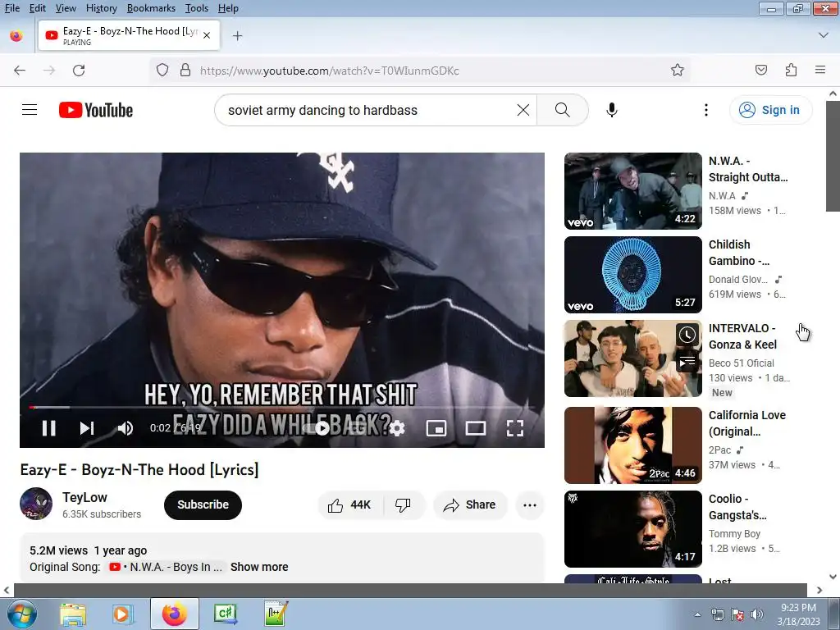Open View menu
Viewport: 840px width, 630px height.
66,8
